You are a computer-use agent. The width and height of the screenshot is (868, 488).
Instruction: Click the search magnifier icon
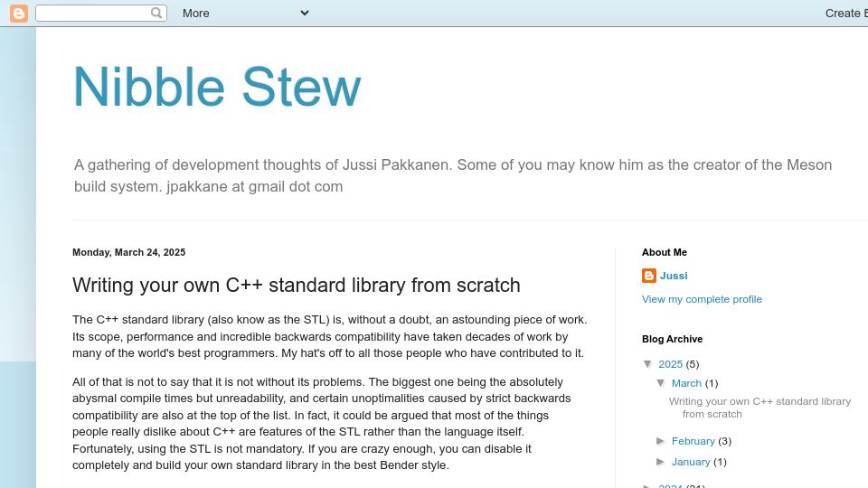click(x=156, y=13)
